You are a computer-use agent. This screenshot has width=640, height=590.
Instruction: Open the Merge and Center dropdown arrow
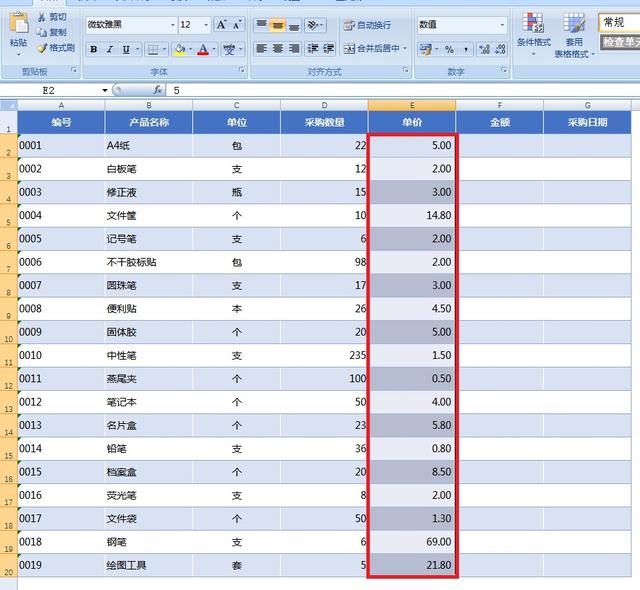405,49
